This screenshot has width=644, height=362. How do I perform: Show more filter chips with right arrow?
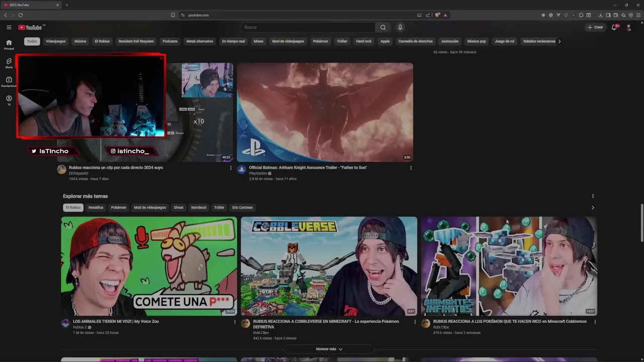[x=559, y=41]
